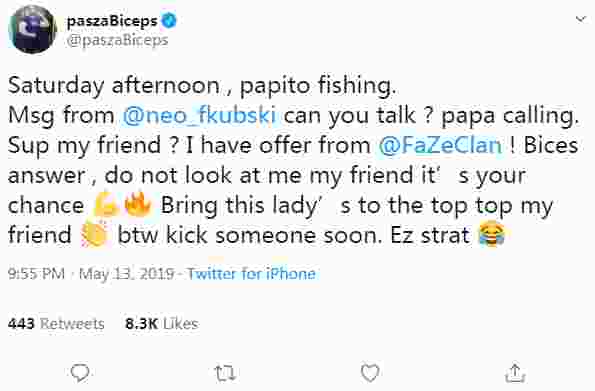Screen dimensions: 595x391
Task: Click the pashaBiceps display name
Action: 112,21
